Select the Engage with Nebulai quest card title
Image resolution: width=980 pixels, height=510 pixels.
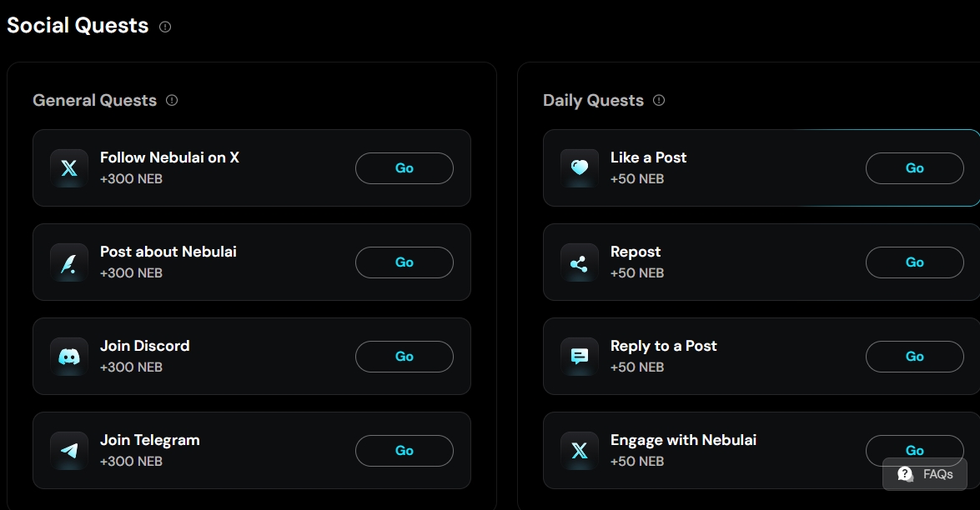(683, 440)
